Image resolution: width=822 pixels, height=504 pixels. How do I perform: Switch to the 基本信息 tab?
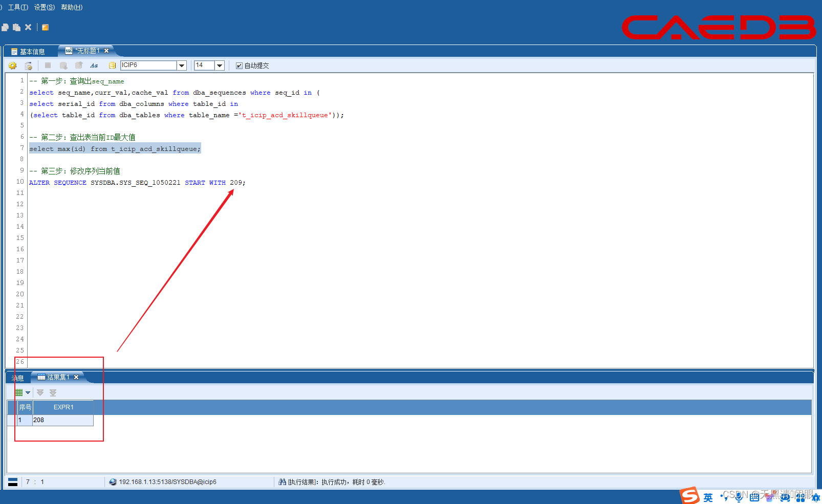28,52
